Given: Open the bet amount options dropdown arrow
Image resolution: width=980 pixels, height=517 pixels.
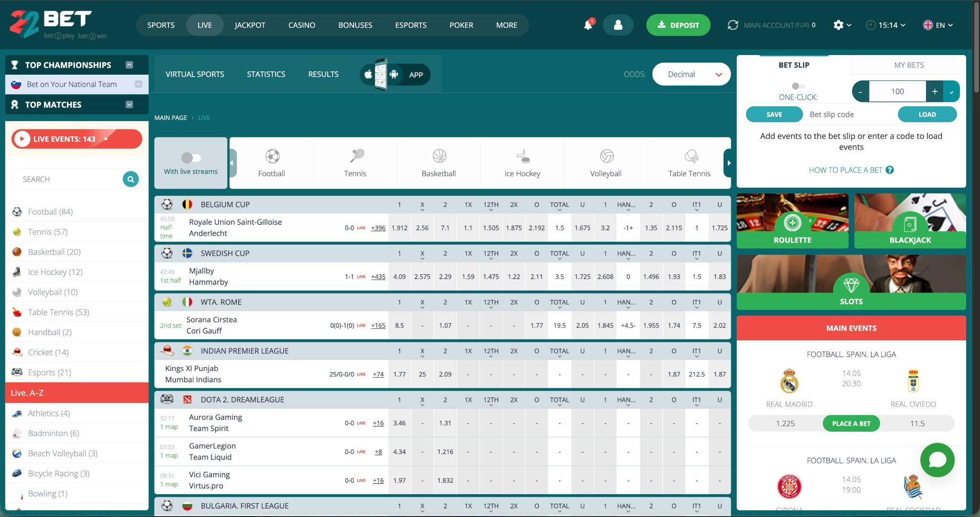Looking at the screenshot, I should (951, 91).
